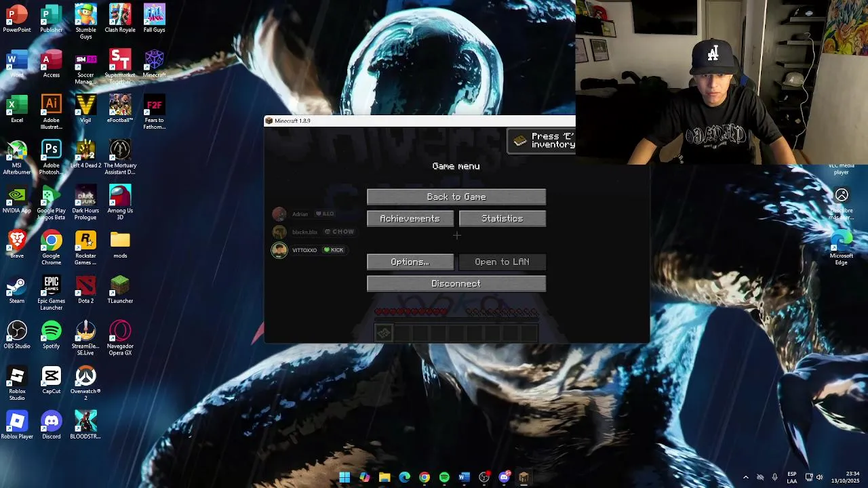Viewport: 868px width, 488px height.
Task: Open OBS Studio desktop icon
Action: tap(17, 335)
